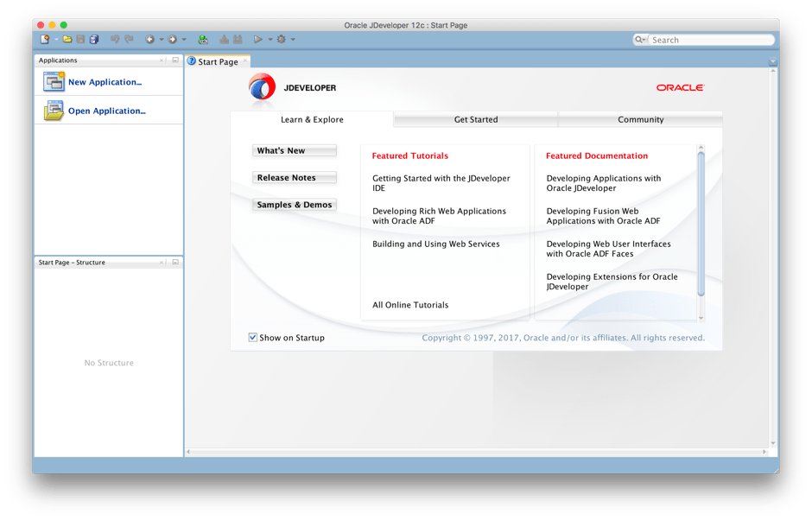Screen dimensions: 812x520
Task: Click the documentation list scroll down arrow
Action: pos(701,318)
